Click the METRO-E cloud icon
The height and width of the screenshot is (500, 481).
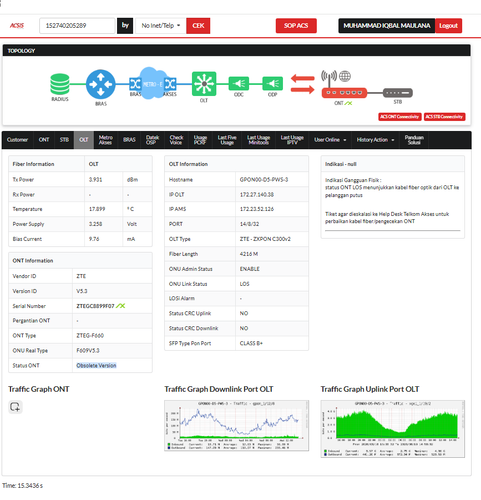153,83
